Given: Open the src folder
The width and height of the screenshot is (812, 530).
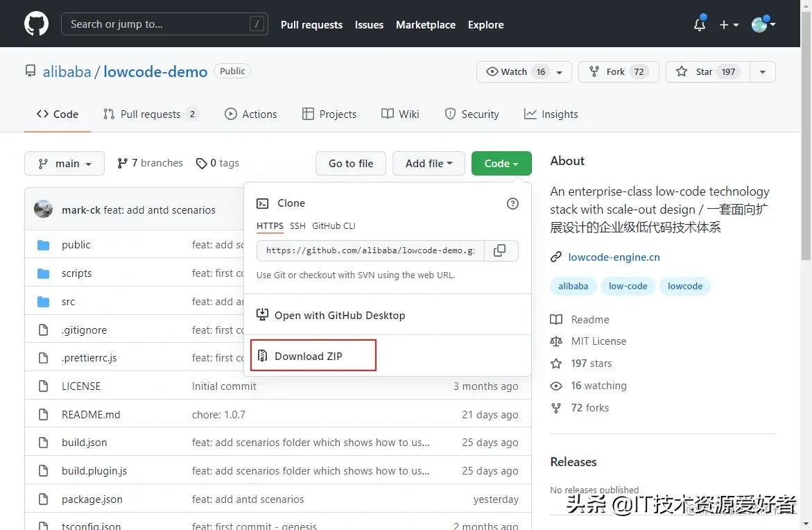Looking at the screenshot, I should click(x=69, y=302).
